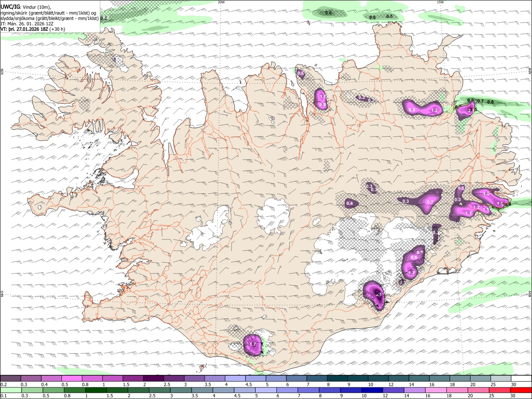The image size is (532, 399).
Task: Select the bright pink upper swatch at 0.5
Action: pos(71,378)
